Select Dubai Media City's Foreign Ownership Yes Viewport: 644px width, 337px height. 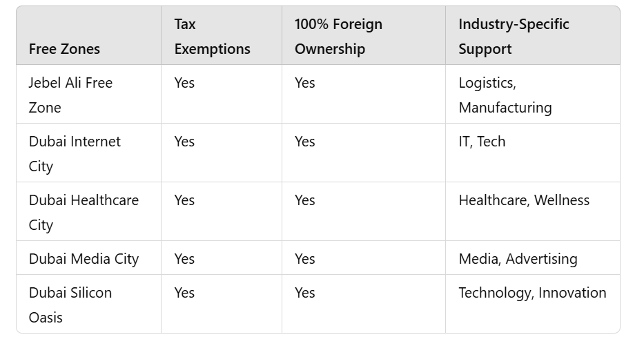(x=304, y=259)
